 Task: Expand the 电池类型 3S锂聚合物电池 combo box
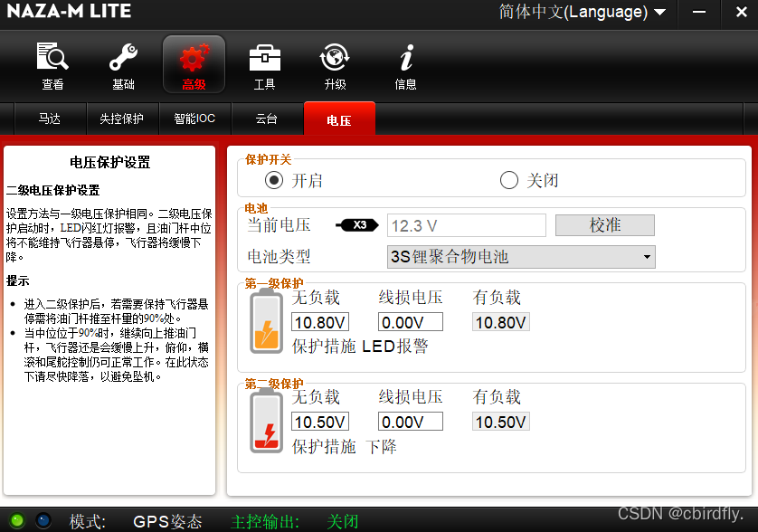(521, 257)
